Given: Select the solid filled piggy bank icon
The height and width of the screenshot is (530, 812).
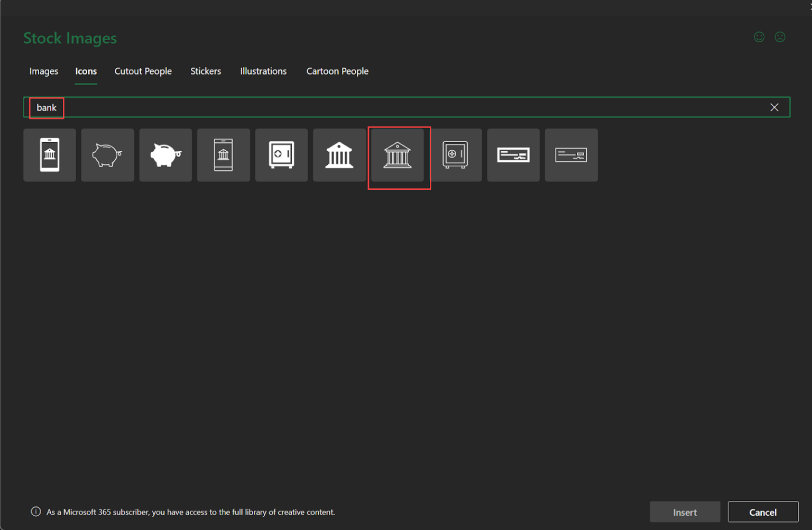Looking at the screenshot, I should 165,155.
